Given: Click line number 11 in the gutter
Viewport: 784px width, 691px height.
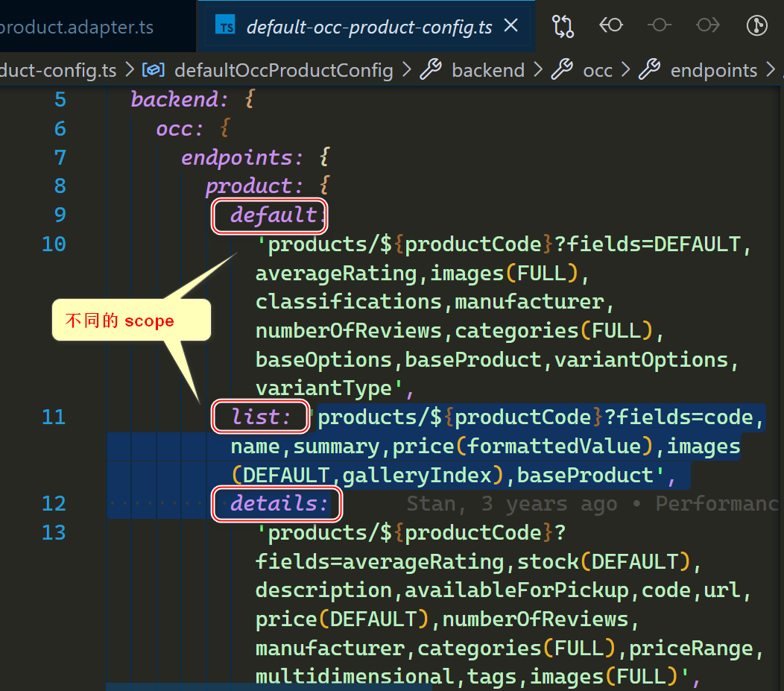Looking at the screenshot, I should (54, 417).
